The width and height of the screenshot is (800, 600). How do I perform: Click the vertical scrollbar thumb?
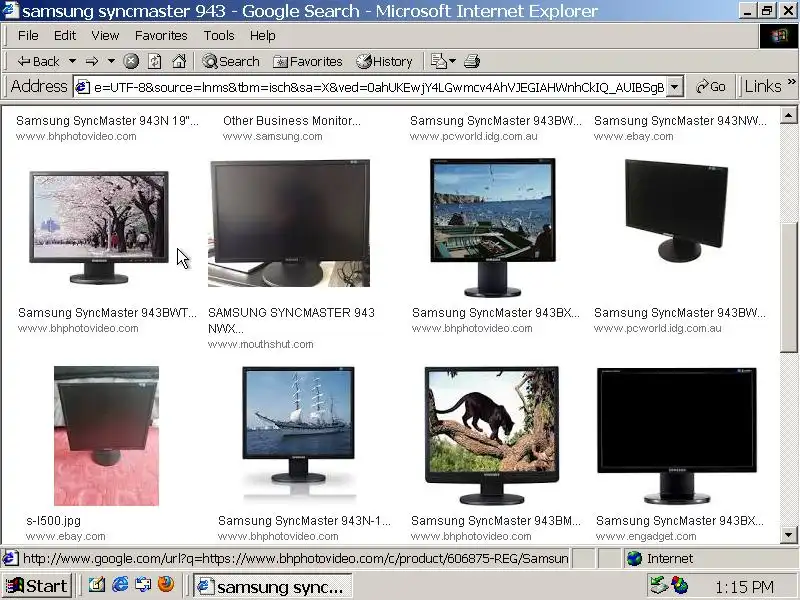coord(789,287)
